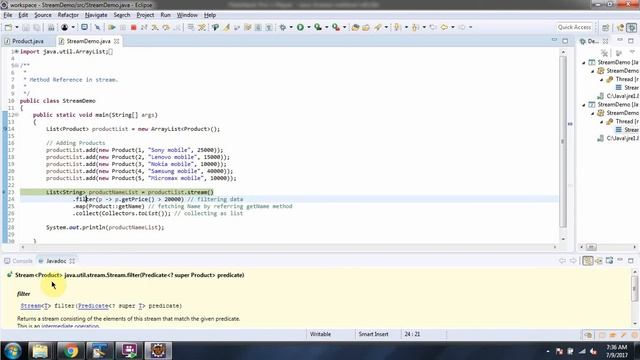Click the Save All toolbar icon

tap(36, 27)
